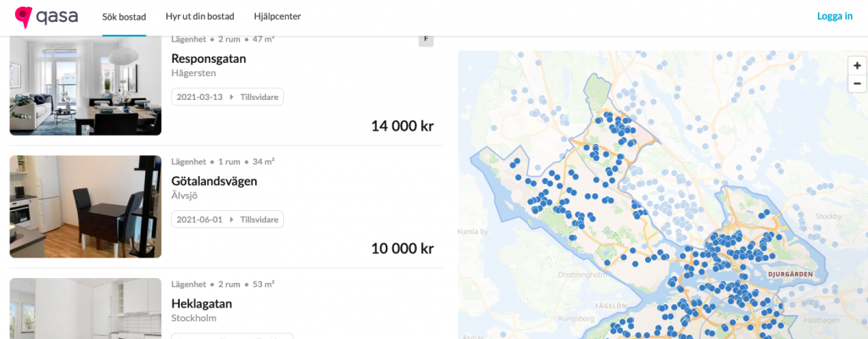The height and width of the screenshot is (339, 868).
Task: Click the Stockby label on the map
Action: pos(829,217)
